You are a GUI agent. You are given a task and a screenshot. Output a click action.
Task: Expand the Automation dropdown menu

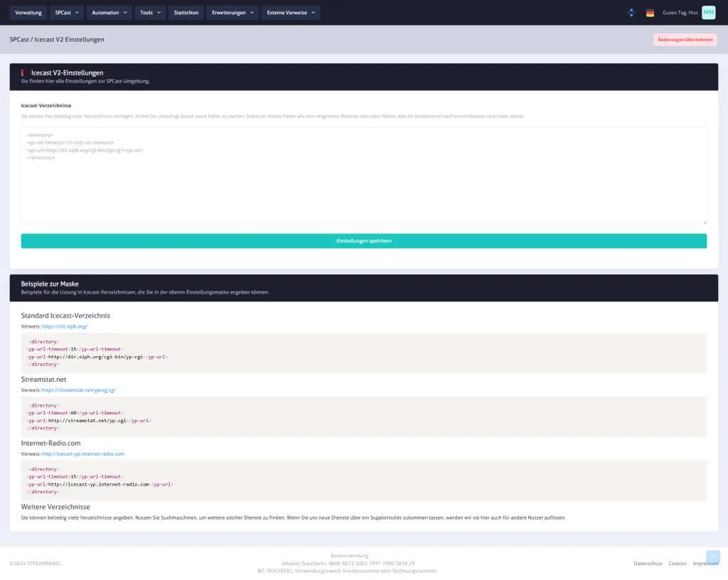point(109,13)
